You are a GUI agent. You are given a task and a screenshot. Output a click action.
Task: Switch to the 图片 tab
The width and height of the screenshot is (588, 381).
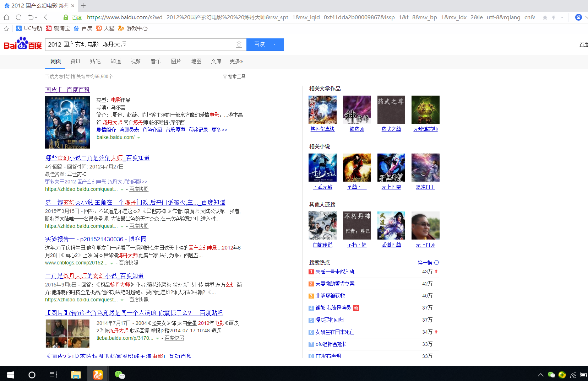point(176,61)
